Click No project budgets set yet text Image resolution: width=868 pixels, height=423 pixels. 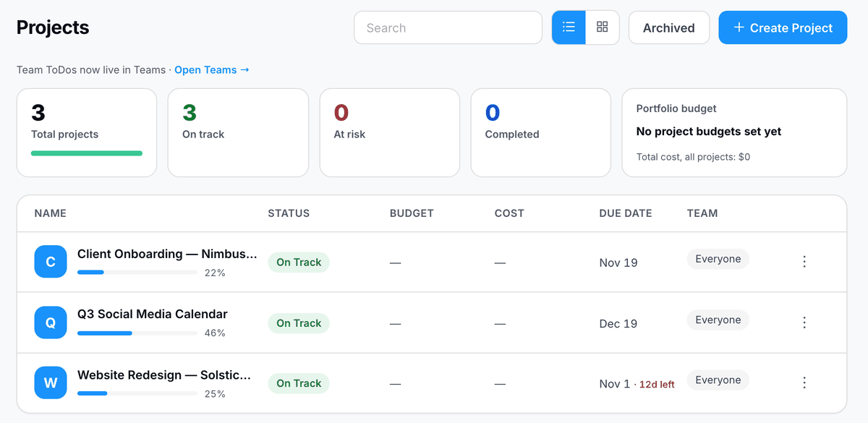709,132
